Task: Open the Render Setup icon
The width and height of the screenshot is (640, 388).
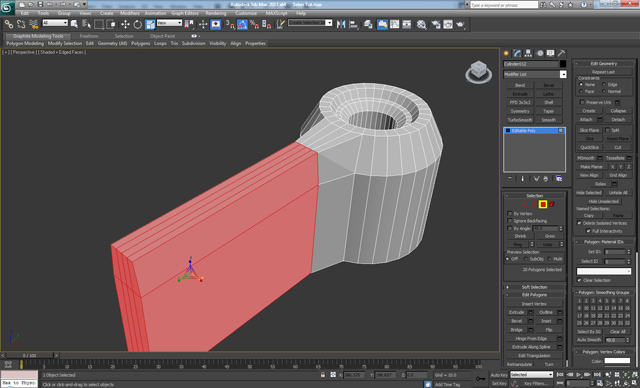Action: (x=436, y=24)
